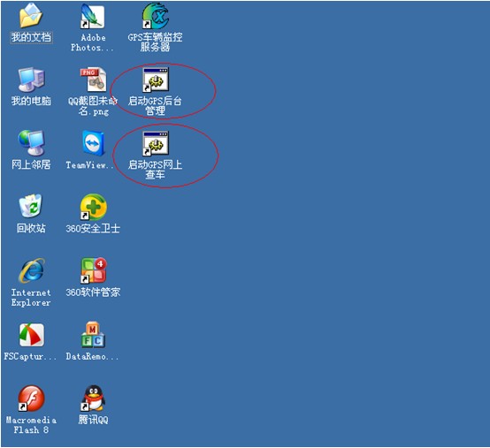Screen dimensions: 490x448
Task: Select the 我的文档 folder icon
Action: (31, 16)
